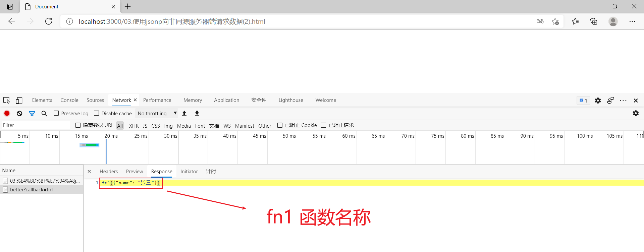
Task: Switch to the Elements tab
Action: tap(42, 100)
